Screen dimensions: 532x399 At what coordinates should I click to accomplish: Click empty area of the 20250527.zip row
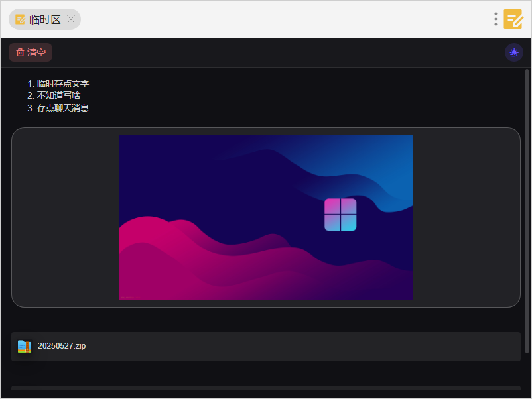299,346
